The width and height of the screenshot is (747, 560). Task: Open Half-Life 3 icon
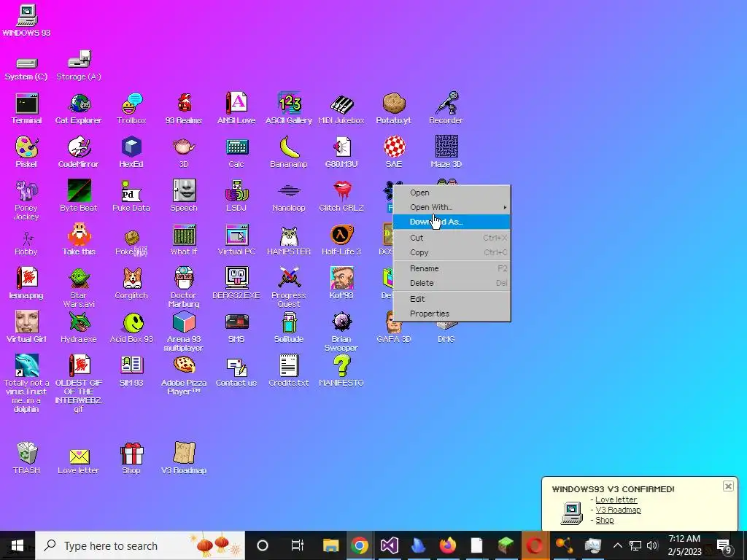pos(341,240)
